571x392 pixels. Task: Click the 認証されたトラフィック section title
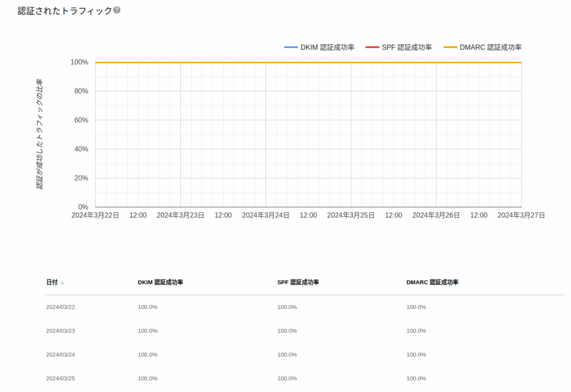pos(65,11)
